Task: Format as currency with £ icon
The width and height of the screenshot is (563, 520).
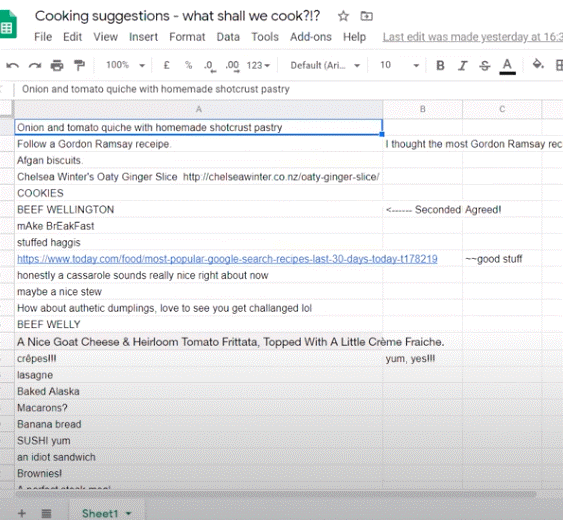Action: (x=166, y=65)
